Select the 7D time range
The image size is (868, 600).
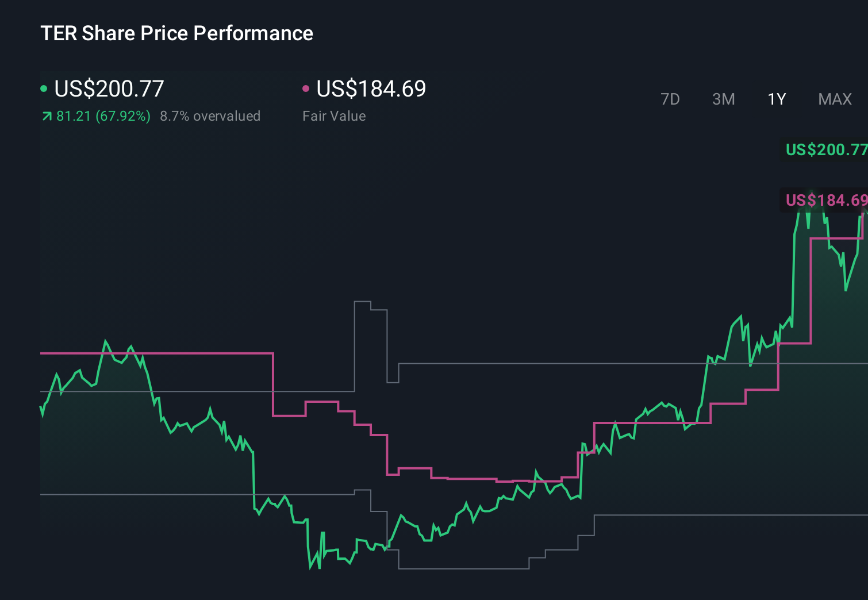[670, 99]
